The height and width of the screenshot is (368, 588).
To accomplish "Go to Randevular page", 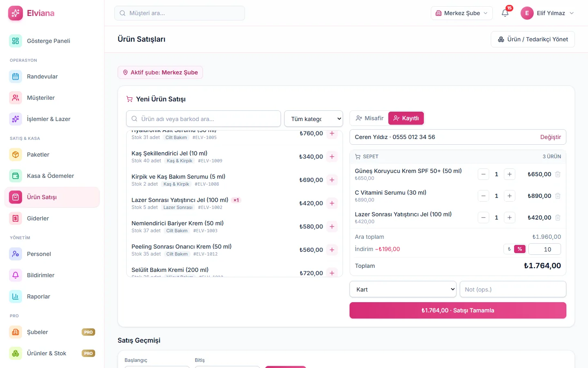I will (52, 76).
